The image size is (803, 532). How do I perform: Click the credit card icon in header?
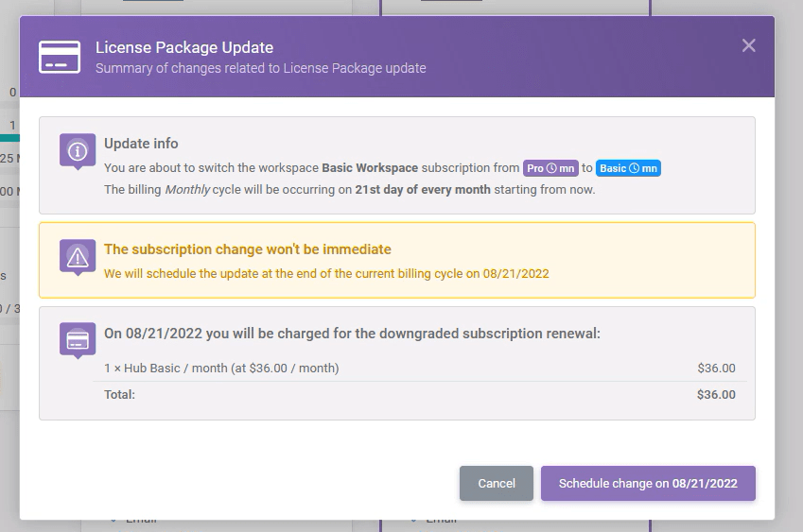tap(60, 57)
